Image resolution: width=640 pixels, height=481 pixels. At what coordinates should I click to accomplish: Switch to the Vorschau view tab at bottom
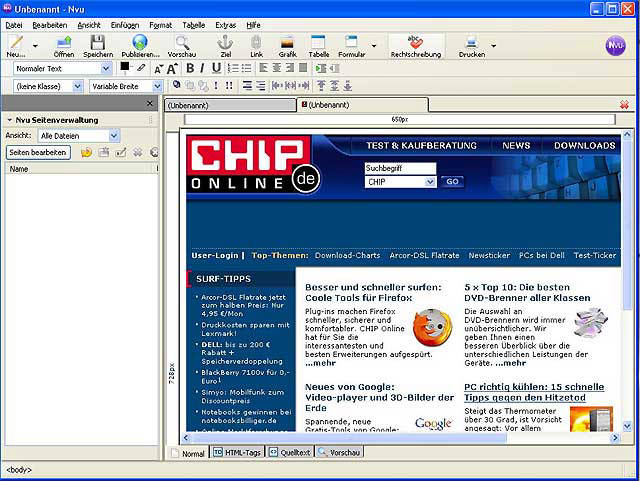tap(340, 452)
